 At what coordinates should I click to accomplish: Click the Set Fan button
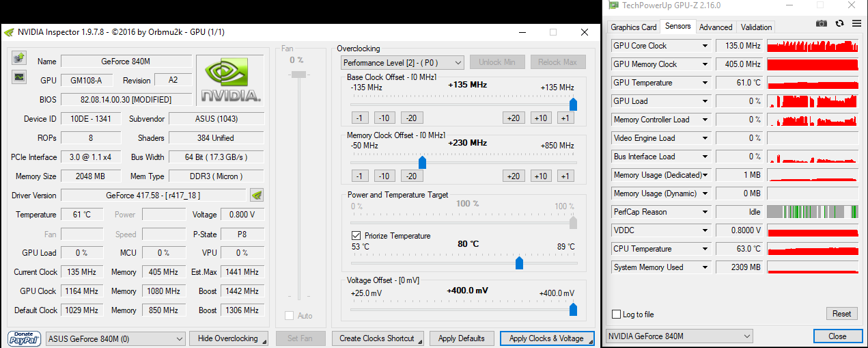(x=300, y=338)
